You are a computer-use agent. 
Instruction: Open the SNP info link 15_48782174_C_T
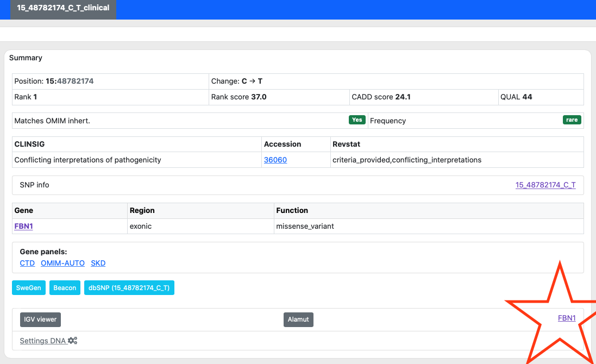point(545,185)
